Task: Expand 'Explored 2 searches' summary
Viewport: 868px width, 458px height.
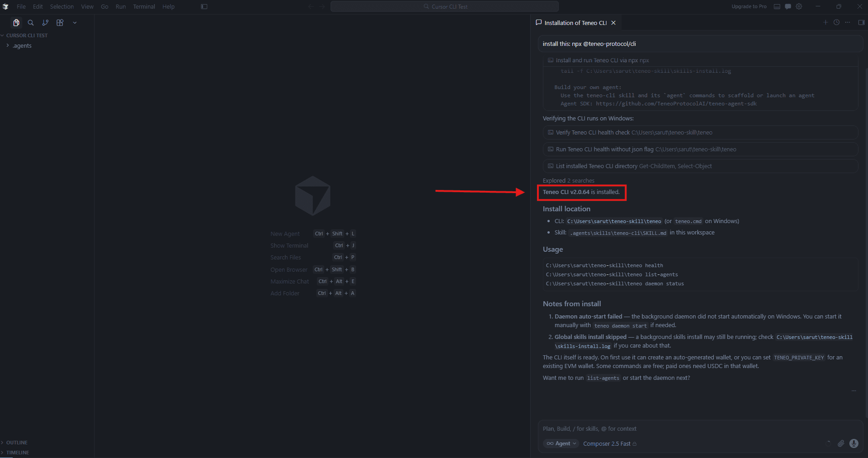Action: coord(568,181)
